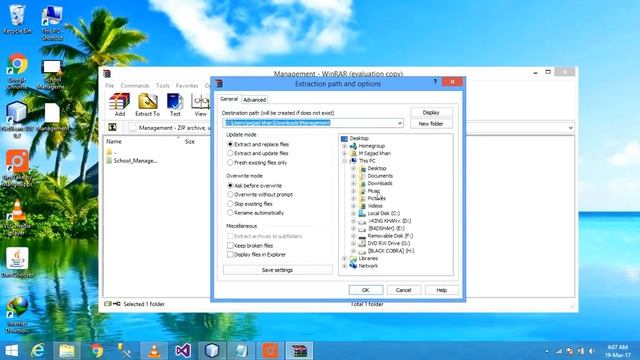The width and height of the screenshot is (640, 360).
Task: Click the New folder button
Action: click(431, 123)
